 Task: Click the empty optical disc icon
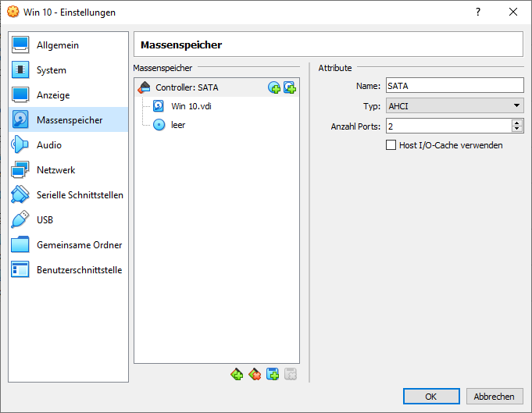[x=159, y=125]
